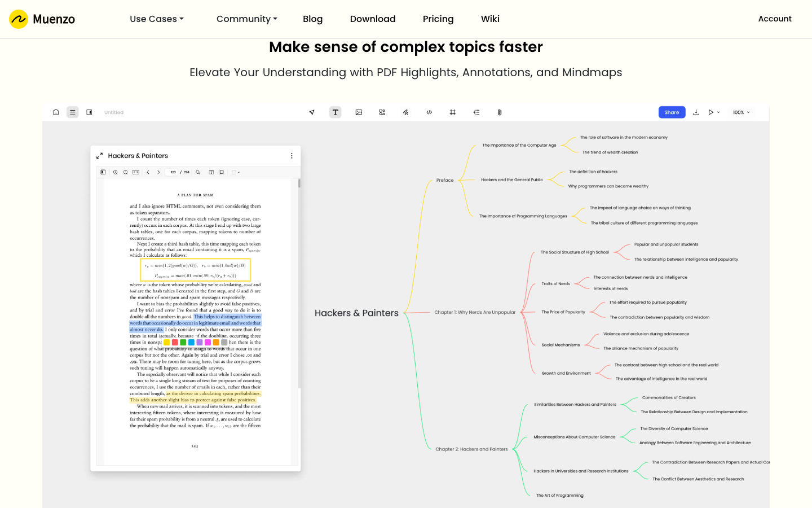This screenshot has height=508, width=812.
Task: Toggle the right sidebar panel
Action: [x=89, y=112]
